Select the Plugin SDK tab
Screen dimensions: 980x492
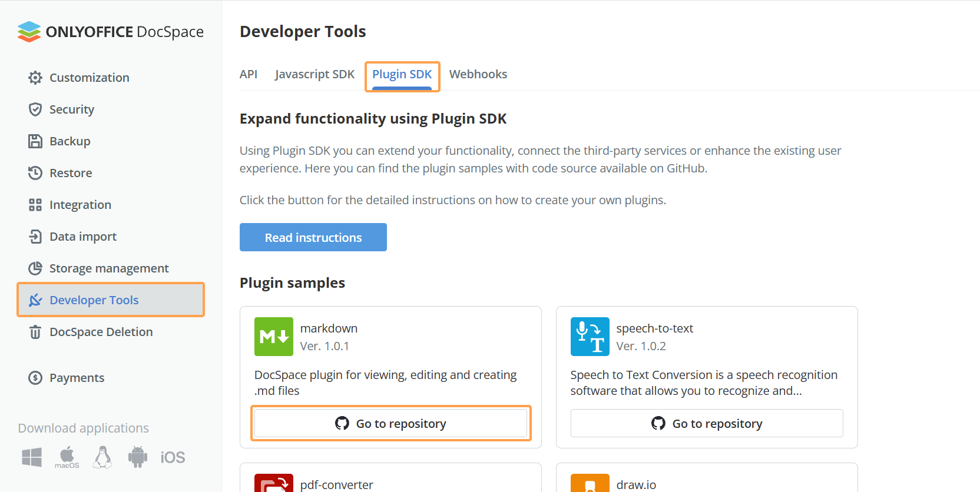pyautogui.click(x=402, y=75)
